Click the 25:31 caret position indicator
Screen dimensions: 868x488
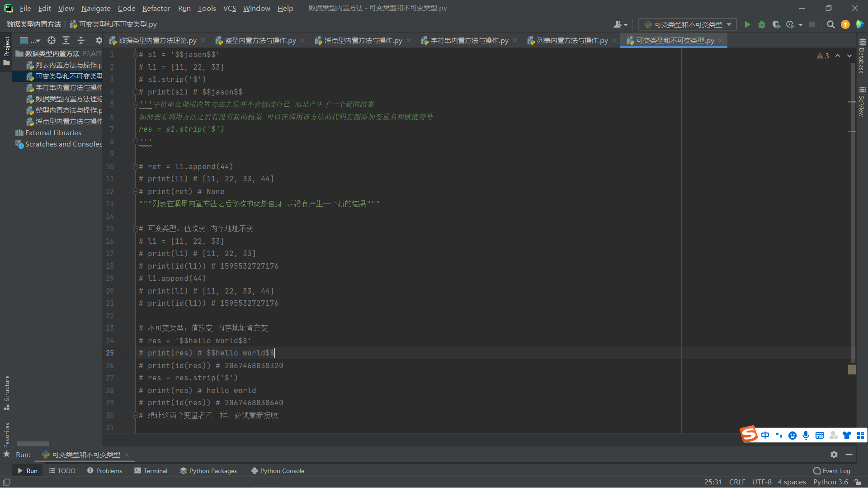click(713, 482)
